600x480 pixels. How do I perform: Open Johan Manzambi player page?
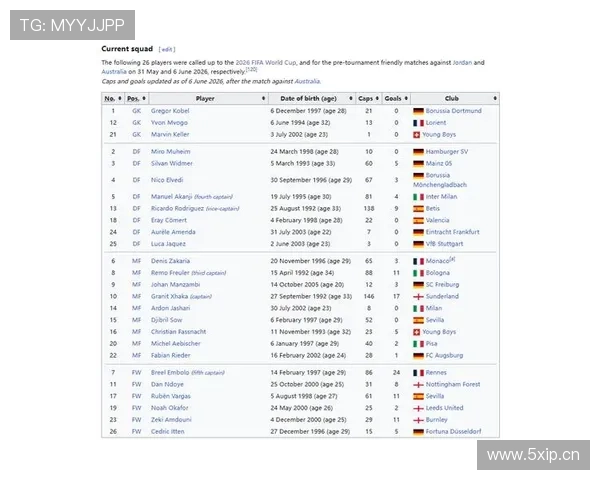(x=175, y=284)
